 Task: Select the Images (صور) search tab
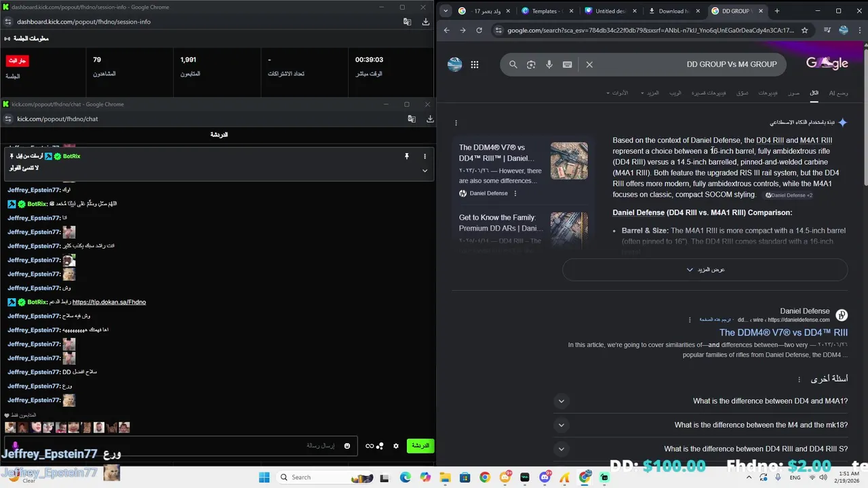tap(793, 93)
